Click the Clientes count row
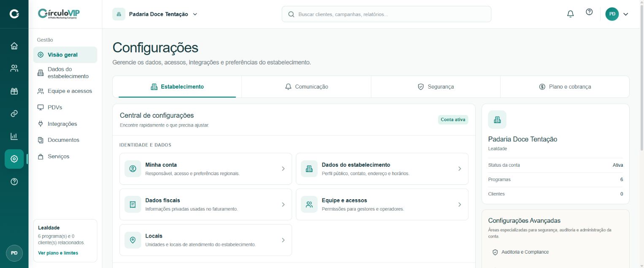 [x=555, y=194]
